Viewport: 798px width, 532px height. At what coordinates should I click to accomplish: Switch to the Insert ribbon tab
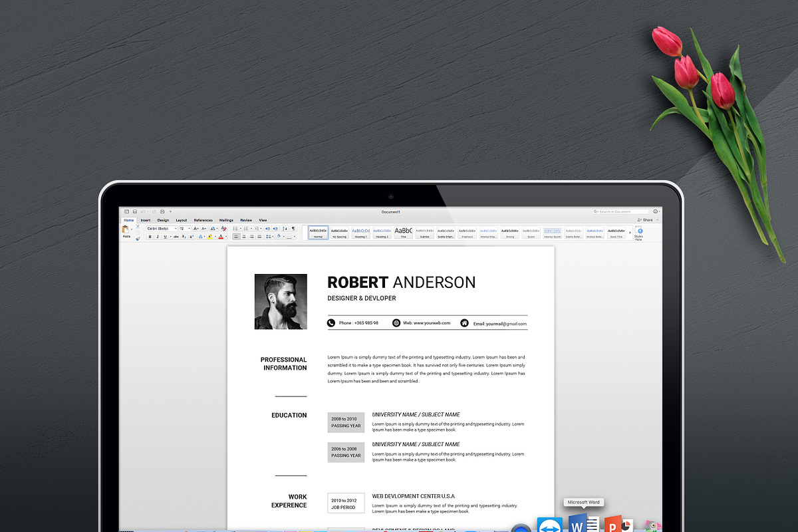(146, 220)
